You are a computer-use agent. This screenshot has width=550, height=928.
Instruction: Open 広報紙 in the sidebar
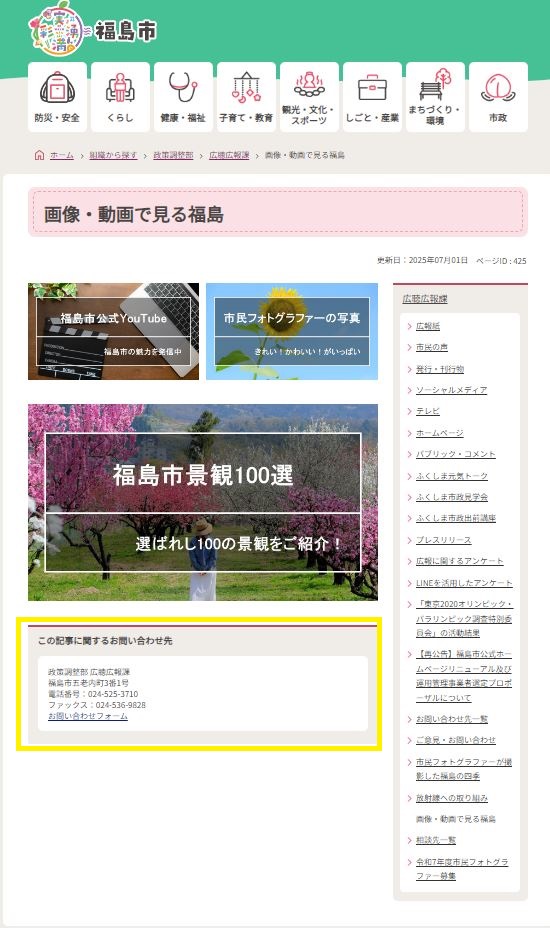click(427, 326)
